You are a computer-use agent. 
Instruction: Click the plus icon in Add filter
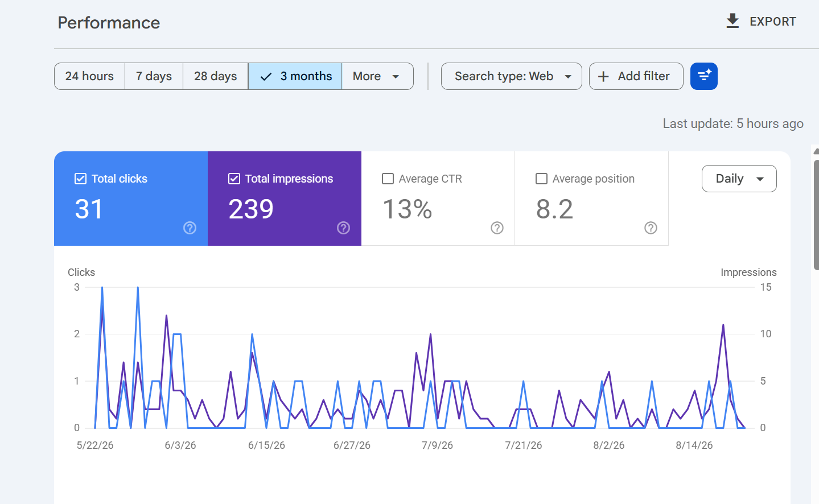[603, 76]
